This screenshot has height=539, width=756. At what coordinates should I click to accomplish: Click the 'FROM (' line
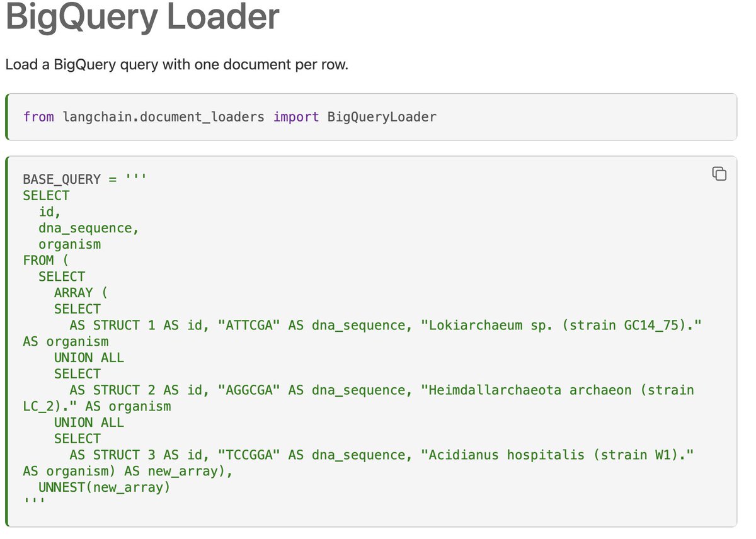point(47,260)
